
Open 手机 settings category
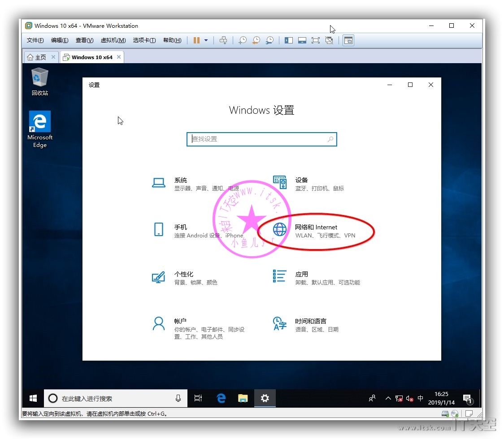coord(197,231)
